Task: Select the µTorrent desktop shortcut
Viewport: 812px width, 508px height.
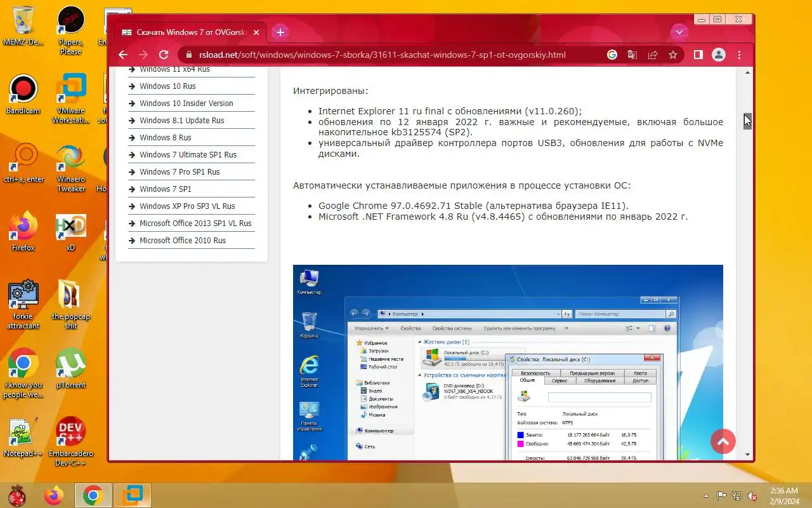Action: coord(70,370)
